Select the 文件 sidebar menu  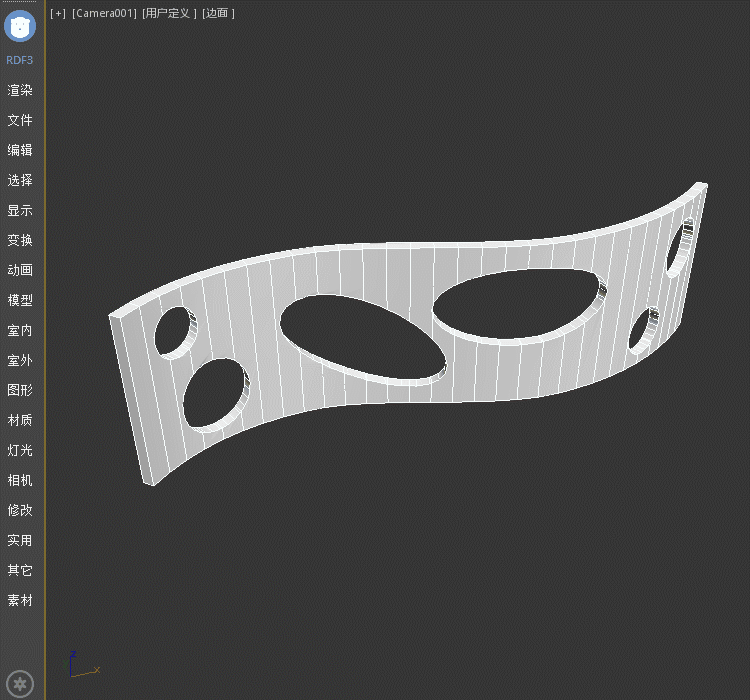pos(20,120)
